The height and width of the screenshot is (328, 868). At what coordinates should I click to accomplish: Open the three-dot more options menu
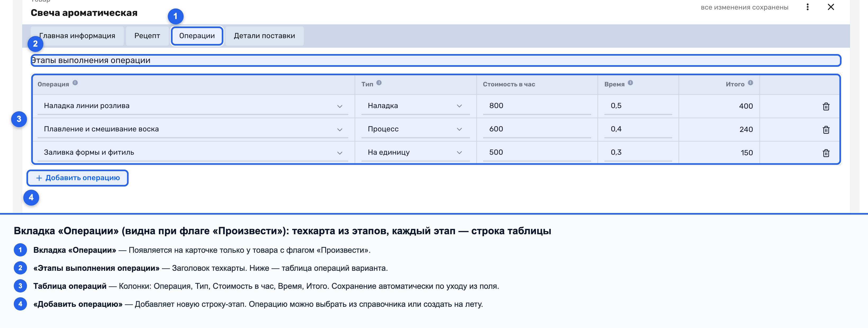coord(807,7)
